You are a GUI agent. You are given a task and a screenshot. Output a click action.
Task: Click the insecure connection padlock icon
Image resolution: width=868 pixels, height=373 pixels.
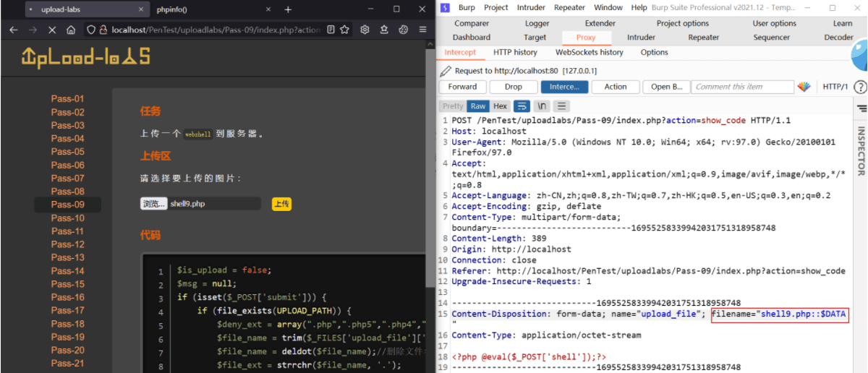point(103,30)
